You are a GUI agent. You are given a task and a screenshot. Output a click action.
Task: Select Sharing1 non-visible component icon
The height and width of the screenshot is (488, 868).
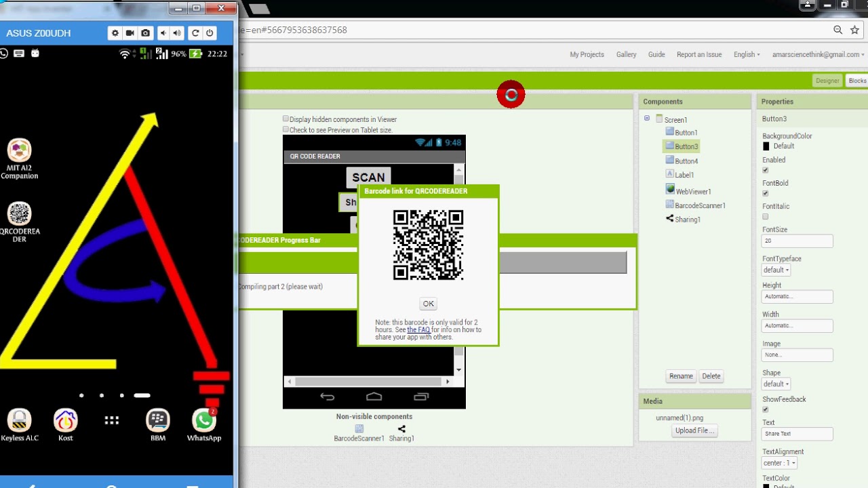click(401, 429)
